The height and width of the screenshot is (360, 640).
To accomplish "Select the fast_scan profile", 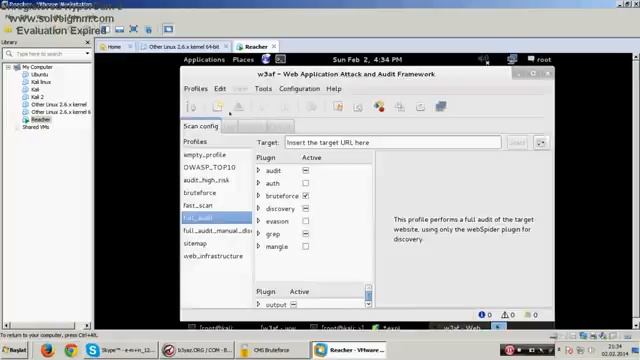I will [x=198, y=205].
